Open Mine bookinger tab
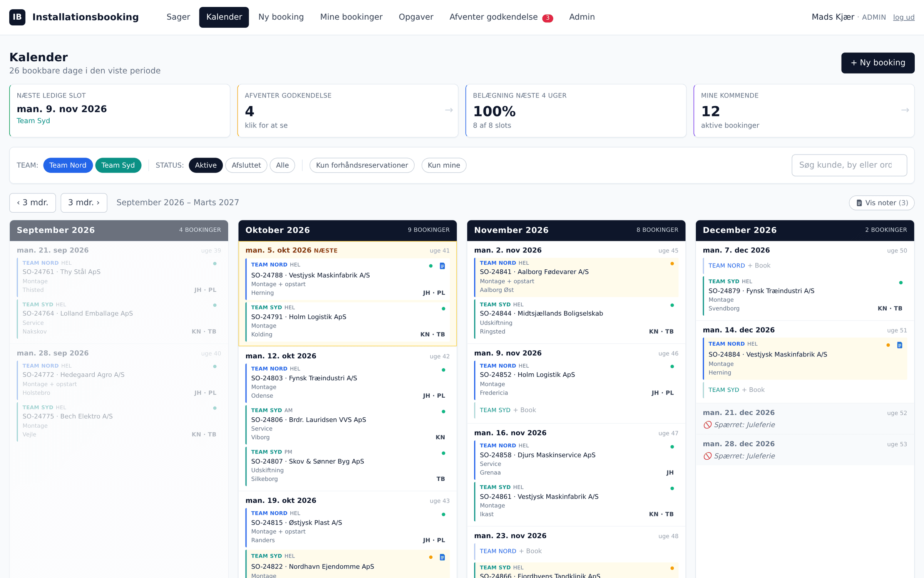Viewport: 924px width, 578px height. [352, 17]
